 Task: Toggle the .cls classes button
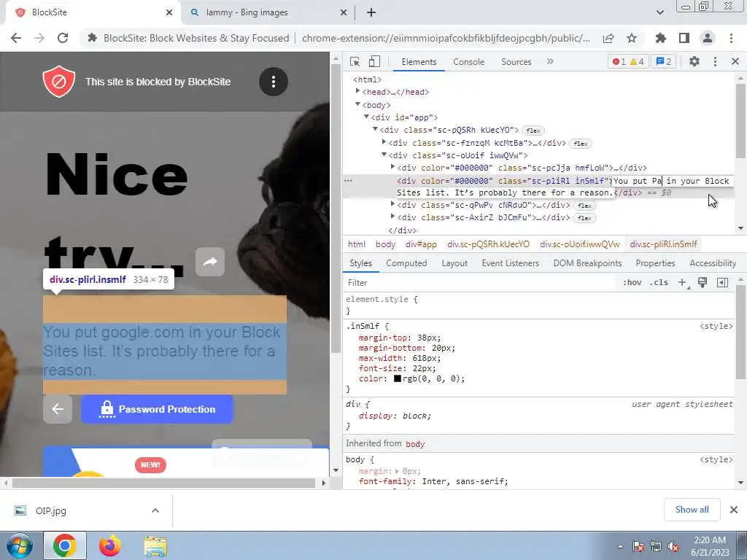[659, 283]
